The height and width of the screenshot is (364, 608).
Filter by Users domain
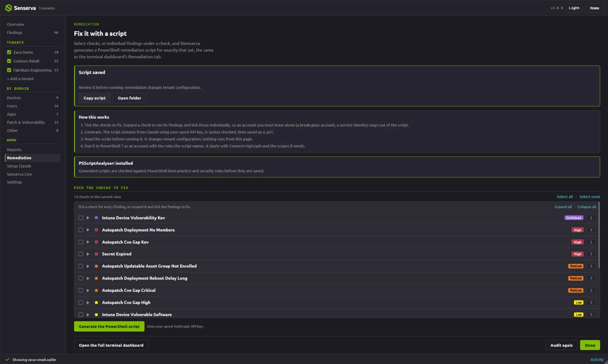[x=33, y=106]
